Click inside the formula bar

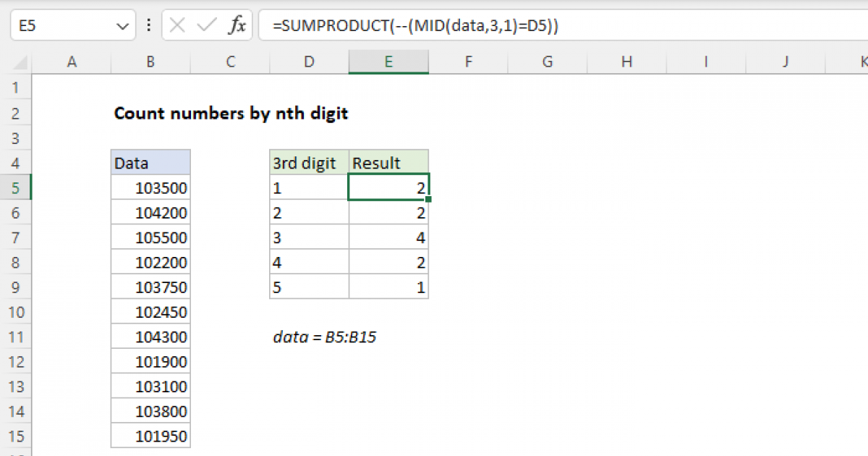434,25
